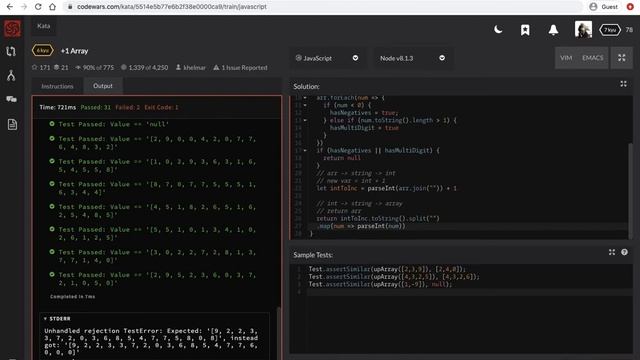Open the Node v8.1.3 version dropdown

(x=412, y=58)
